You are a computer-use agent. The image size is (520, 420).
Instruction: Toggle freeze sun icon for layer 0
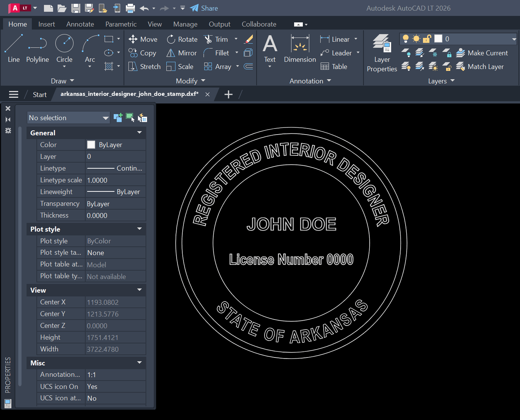[x=416, y=39]
